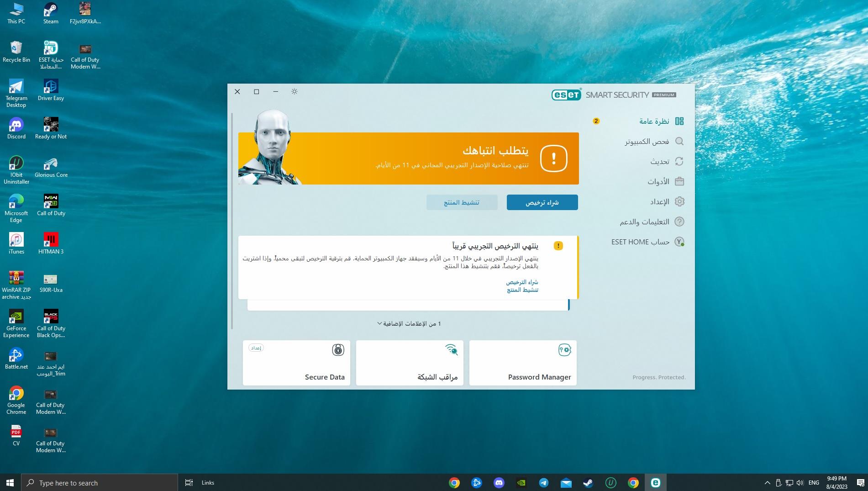Select GeForce Experience desktop icon

[16, 323]
